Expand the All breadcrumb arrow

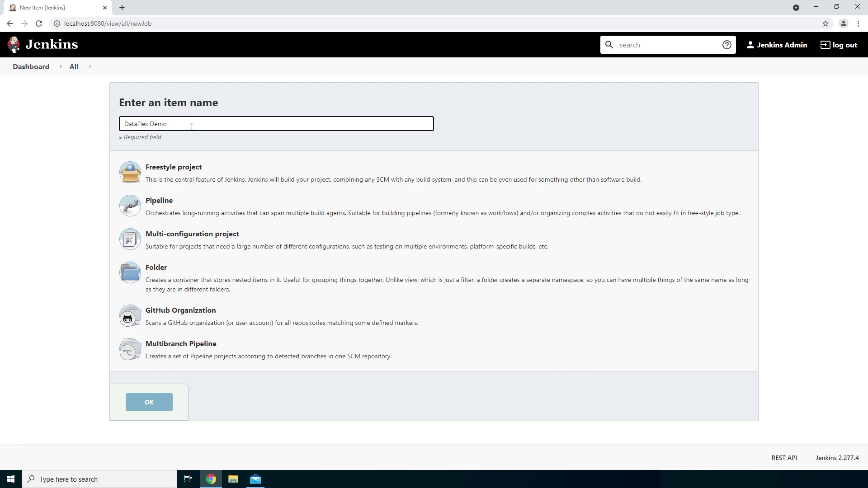click(x=90, y=66)
